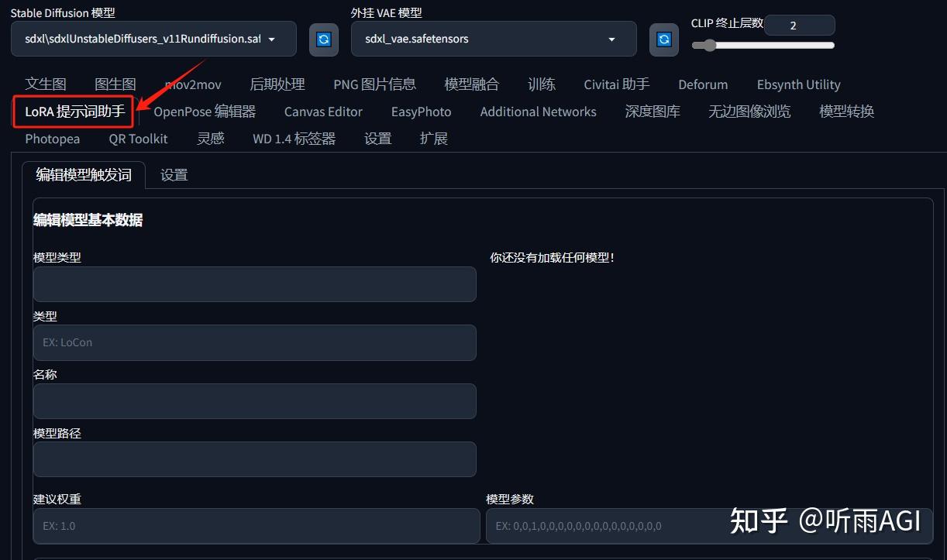Open the 图生图 tab

(x=115, y=84)
